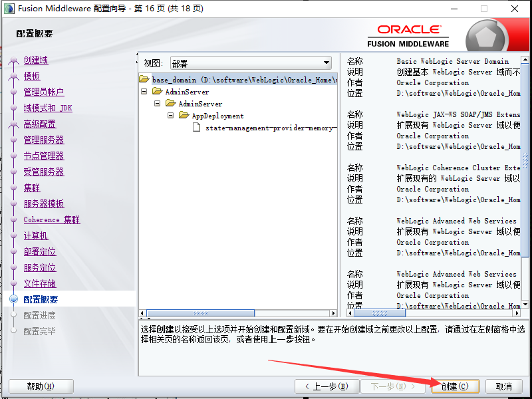The image size is (532, 399).
Task: Open 集群 step link
Action: tap(32, 188)
